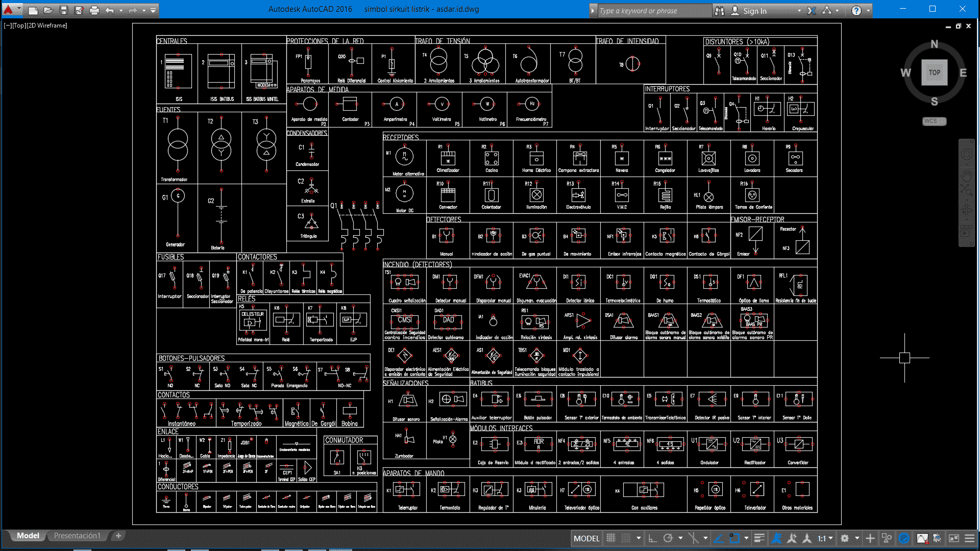Toggle the drawing grid display
This screenshot has width=980, height=551.
tap(611, 538)
